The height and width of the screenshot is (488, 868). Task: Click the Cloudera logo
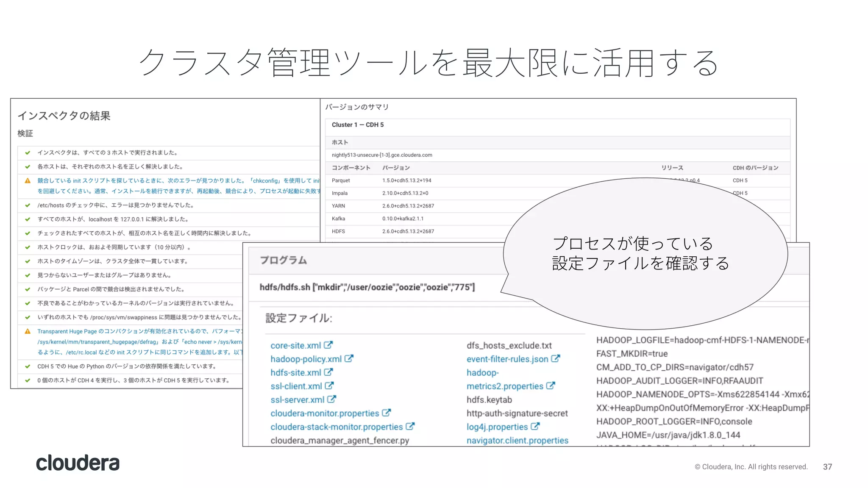[78, 463]
